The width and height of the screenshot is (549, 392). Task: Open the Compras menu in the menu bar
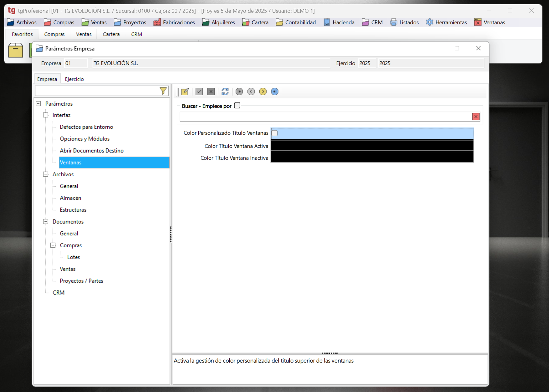(59, 22)
